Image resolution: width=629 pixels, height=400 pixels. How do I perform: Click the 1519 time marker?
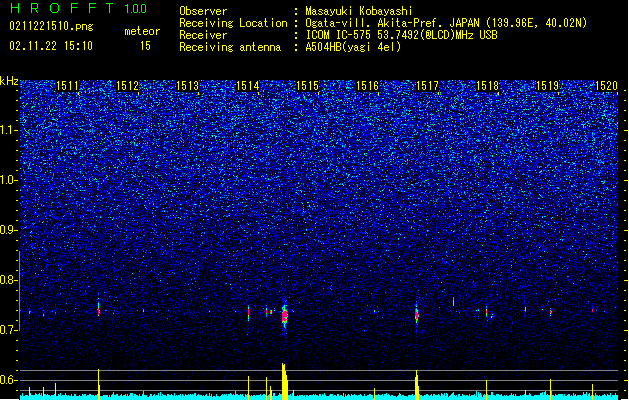548,86
